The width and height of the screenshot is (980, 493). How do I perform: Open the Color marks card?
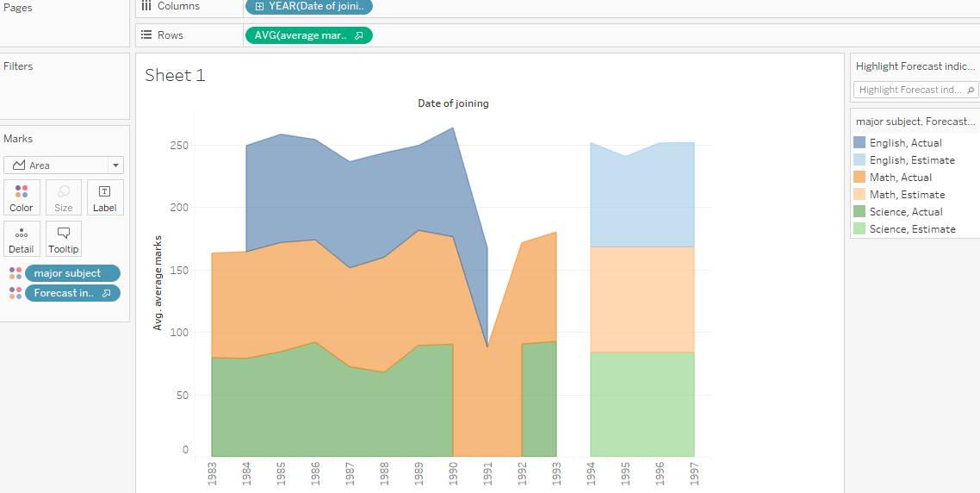pyautogui.click(x=22, y=197)
